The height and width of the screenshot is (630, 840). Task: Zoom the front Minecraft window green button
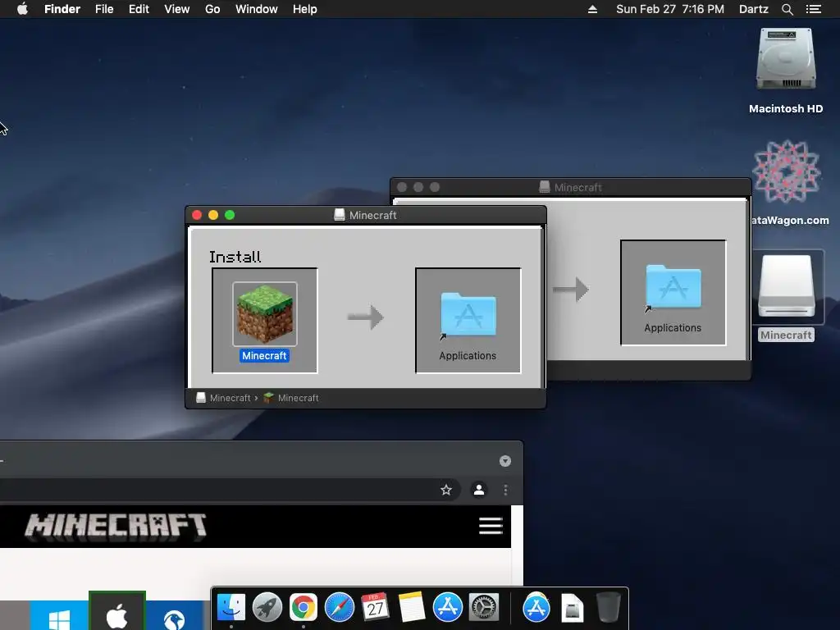pyautogui.click(x=230, y=215)
